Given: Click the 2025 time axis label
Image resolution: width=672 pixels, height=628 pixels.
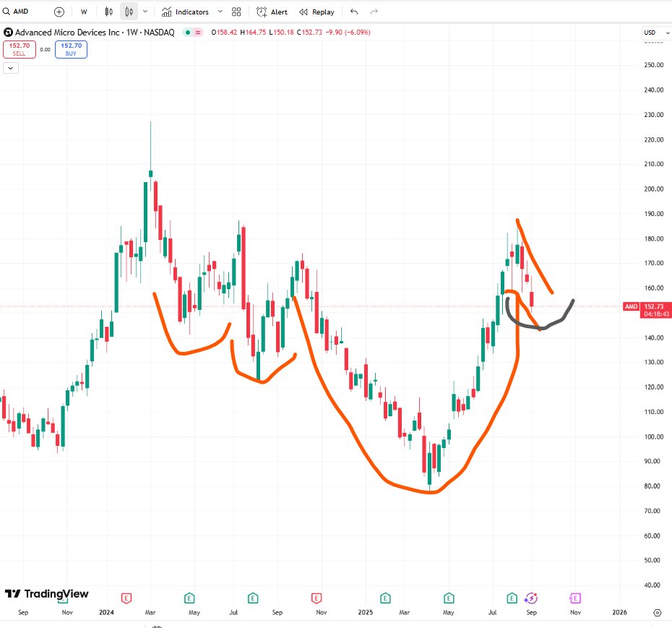Looking at the screenshot, I should pos(366,613).
